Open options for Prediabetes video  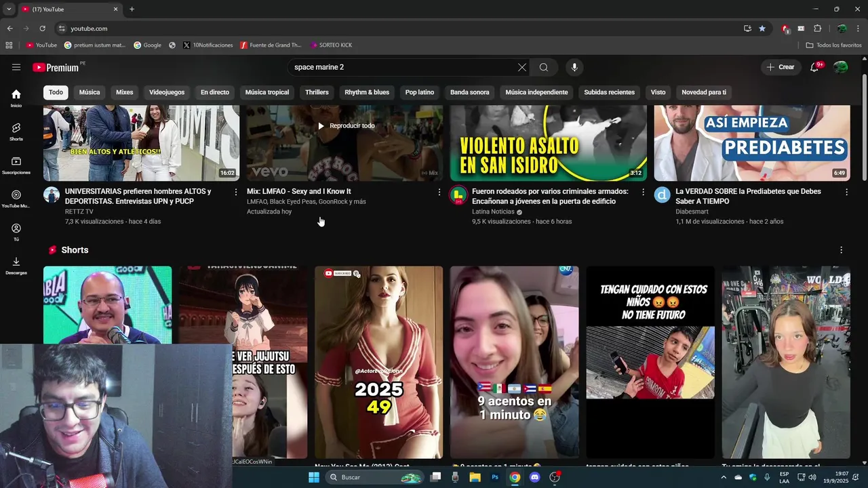coord(846,192)
